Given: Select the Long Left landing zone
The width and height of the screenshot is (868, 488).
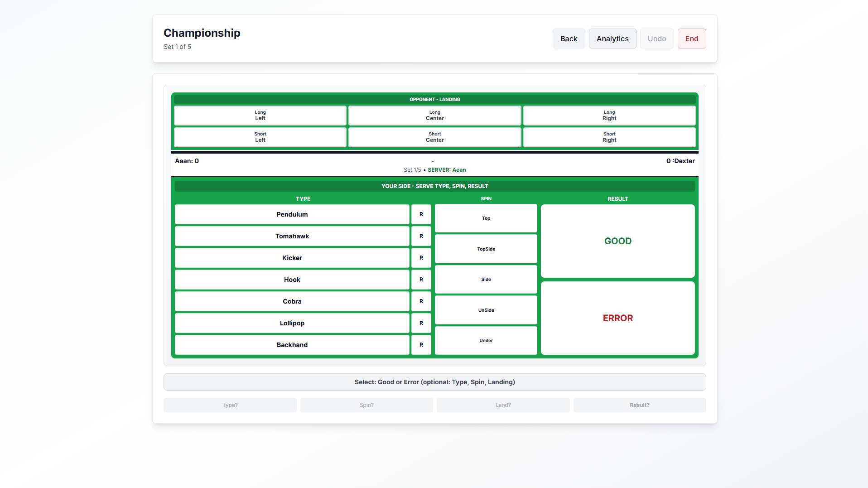Looking at the screenshot, I should click(x=260, y=115).
